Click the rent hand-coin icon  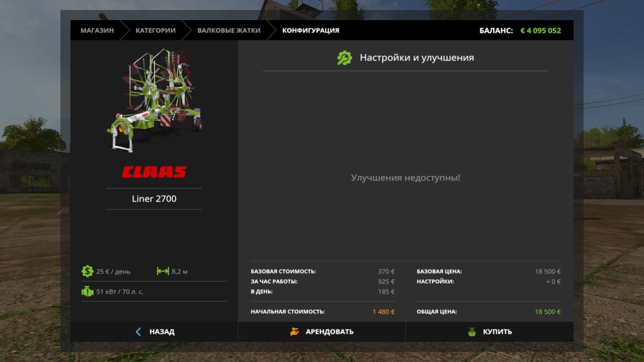point(294,332)
